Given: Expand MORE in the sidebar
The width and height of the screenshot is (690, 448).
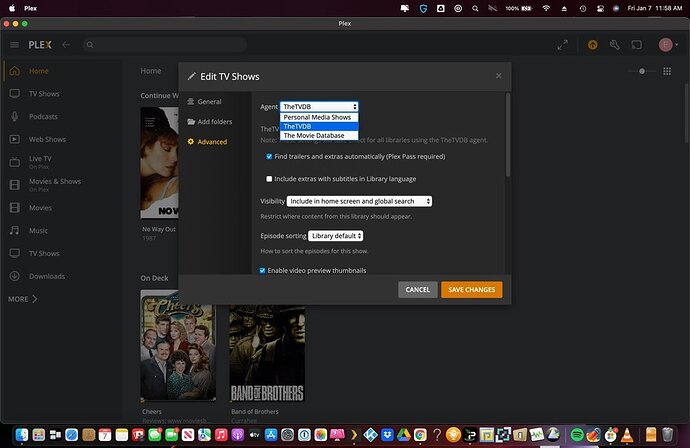Looking at the screenshot, I should tap(22, 299).
